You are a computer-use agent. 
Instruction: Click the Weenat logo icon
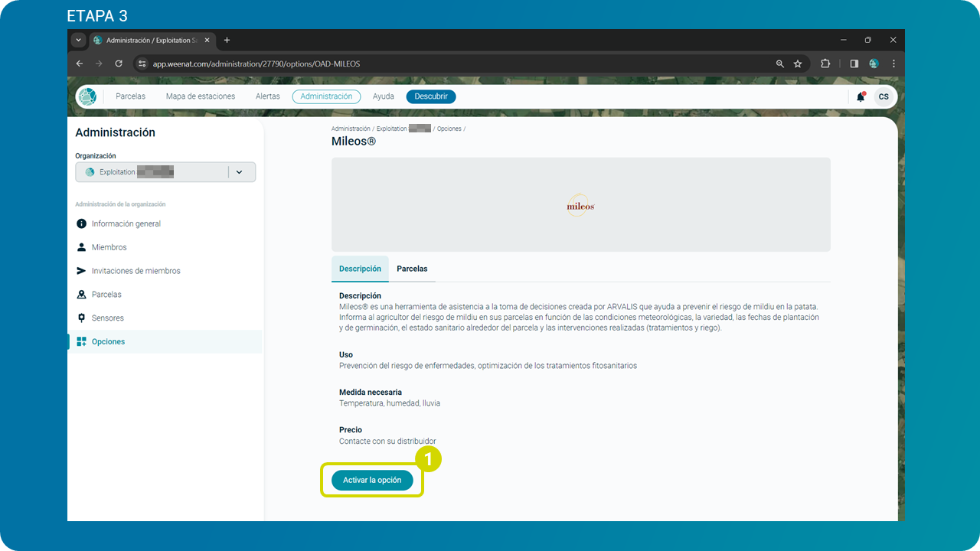87,97
